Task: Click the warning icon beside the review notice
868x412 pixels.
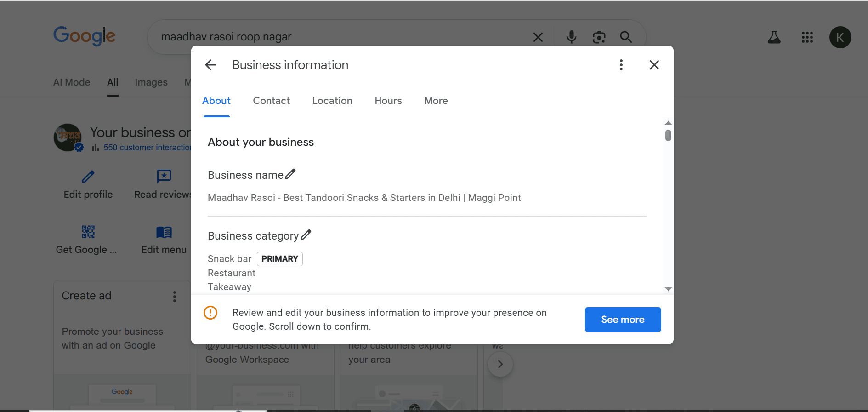Action: point(210,313)
